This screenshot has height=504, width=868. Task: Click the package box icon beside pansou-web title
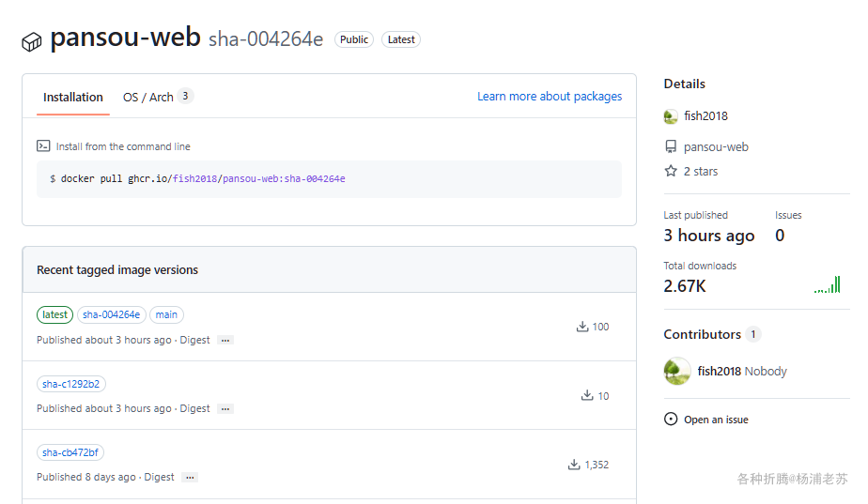32,42
